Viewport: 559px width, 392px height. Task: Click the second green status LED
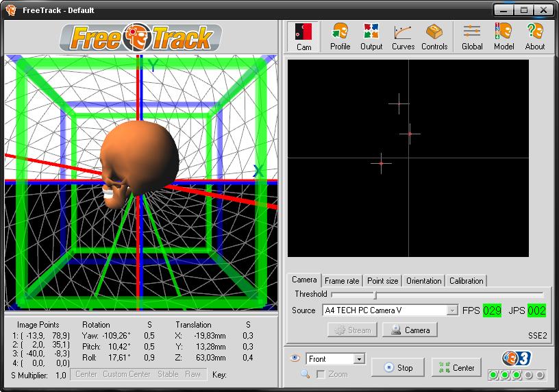tap(505, 375)
